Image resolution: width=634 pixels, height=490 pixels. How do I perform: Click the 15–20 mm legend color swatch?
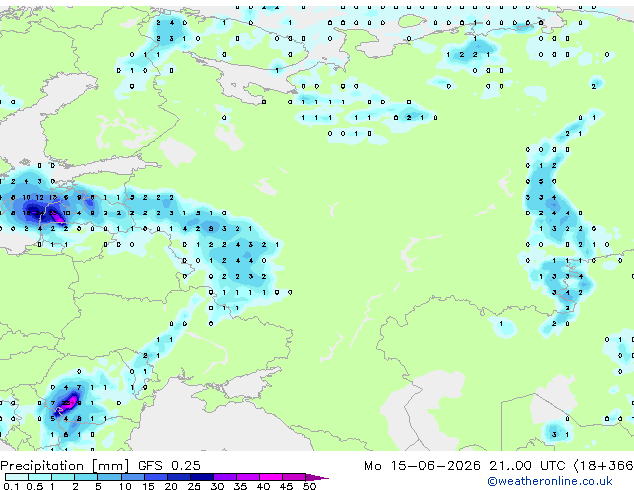155,477
